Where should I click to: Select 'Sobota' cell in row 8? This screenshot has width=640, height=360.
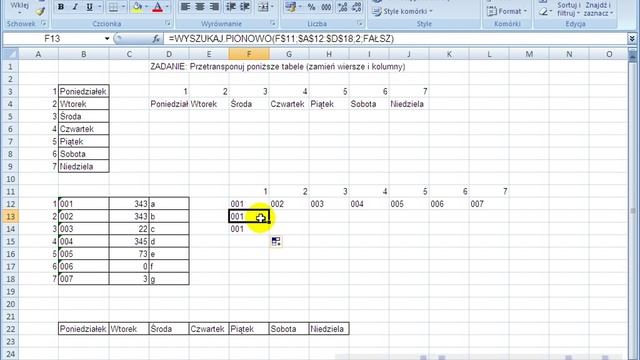tap(84, 154)
